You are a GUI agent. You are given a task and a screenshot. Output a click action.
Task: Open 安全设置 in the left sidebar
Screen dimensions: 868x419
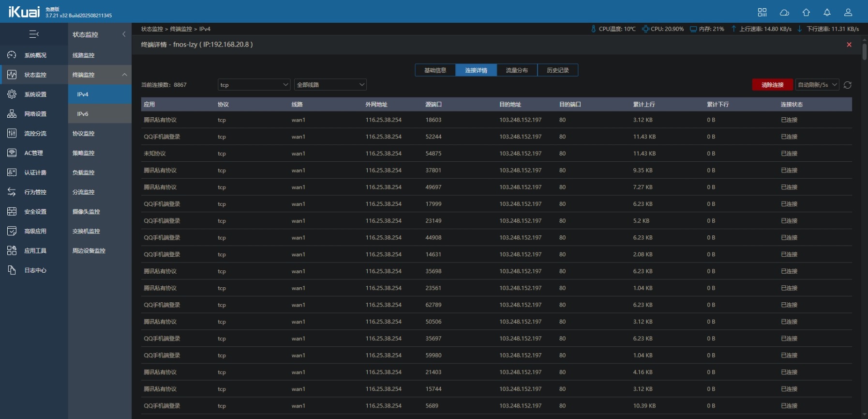pyautogui.click(x=35, y=212)
